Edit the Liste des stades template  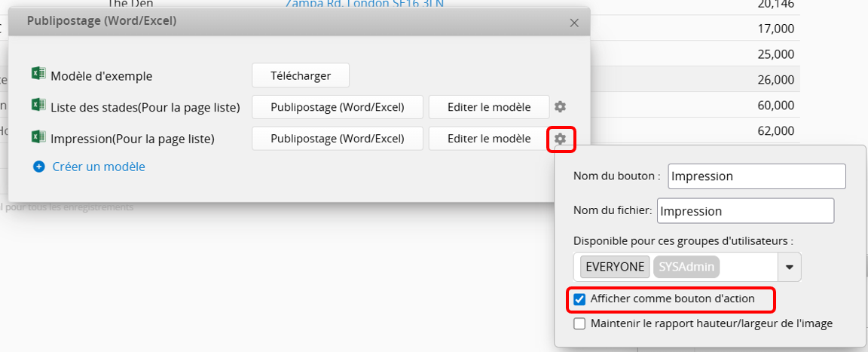click(x=488, y=107)
